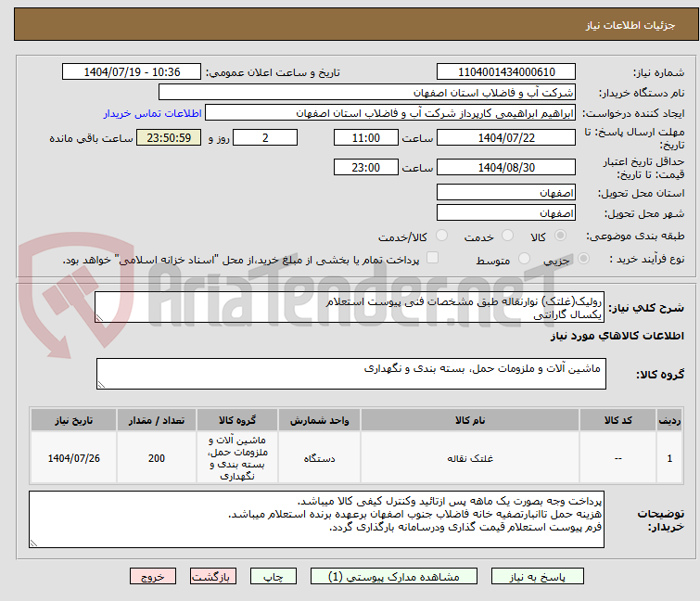Screen dimensions: 700x601
Task: Click the validity time field 23:00
Action: pyautogui.click(x=366, y=168)
